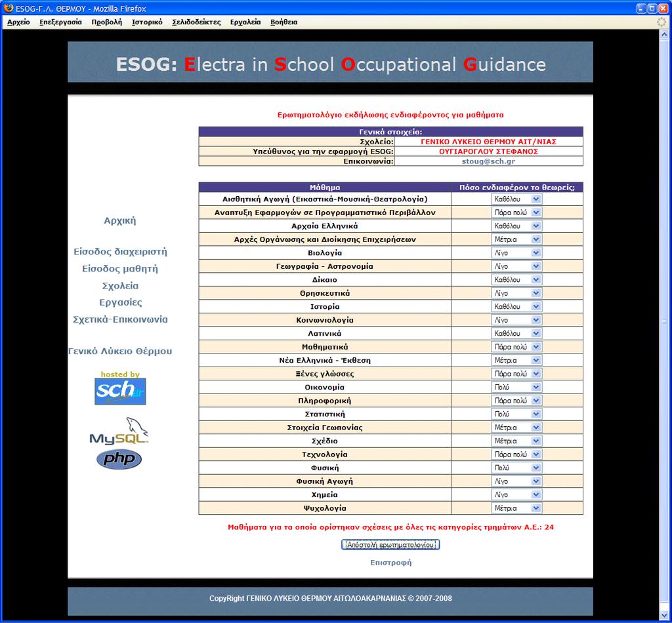This screenshot has width=672, height=623.
Task: Click the red questionnaire title heading
Action: [390, 115]
